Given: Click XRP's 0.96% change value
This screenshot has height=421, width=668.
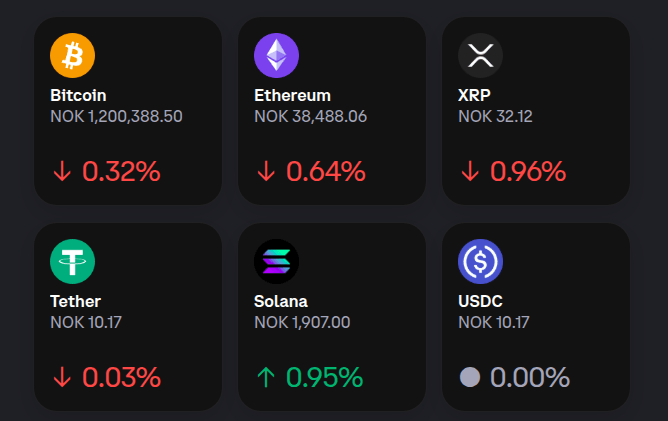Looking at the screenshot, I should pos(528,171).
